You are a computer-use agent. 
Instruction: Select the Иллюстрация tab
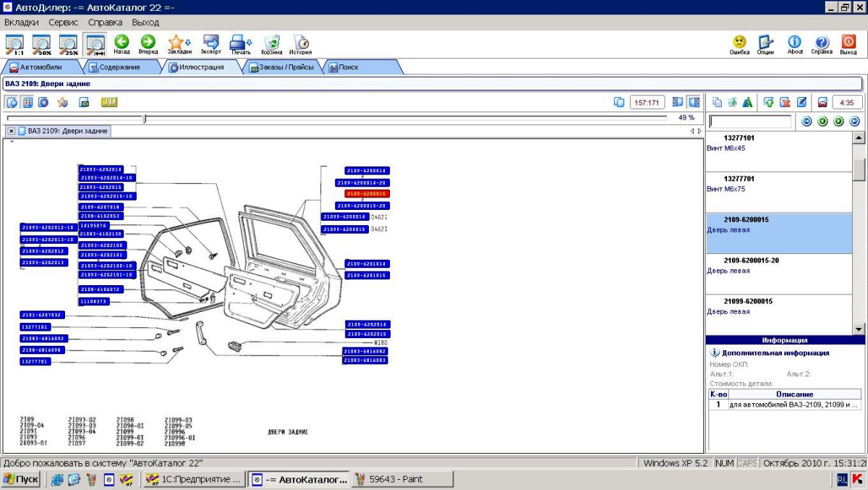coord(200,67)
